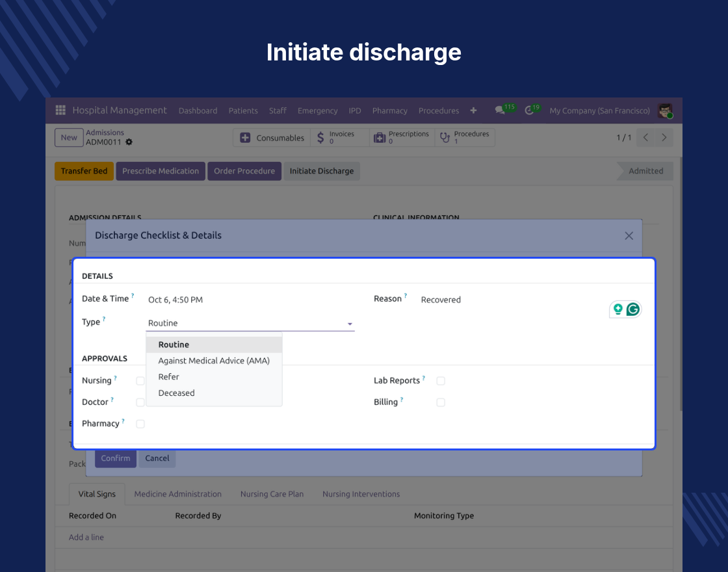Open Procedures stethoscope stat button
The image size is (728, 572).
[465, 138]
